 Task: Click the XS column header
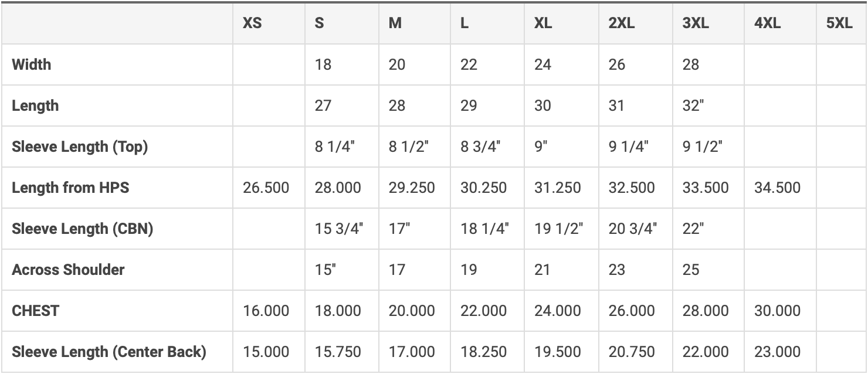[x=252, y=23]
